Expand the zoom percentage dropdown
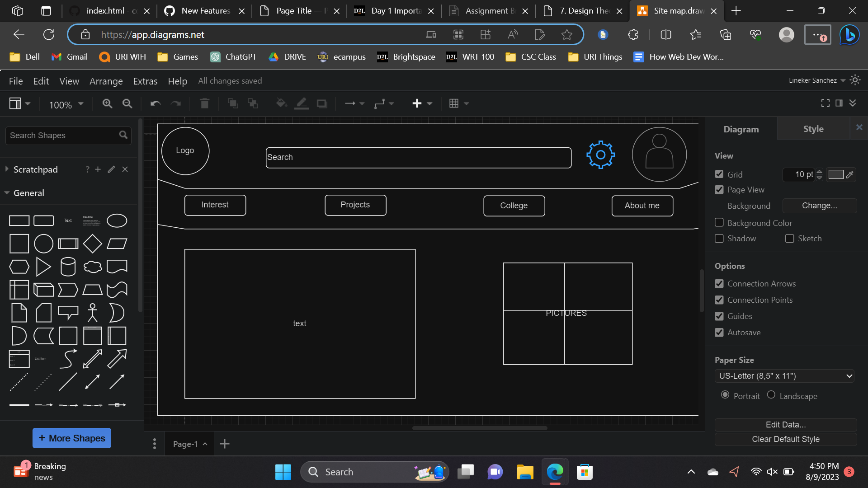 click(x=79, y=104)
